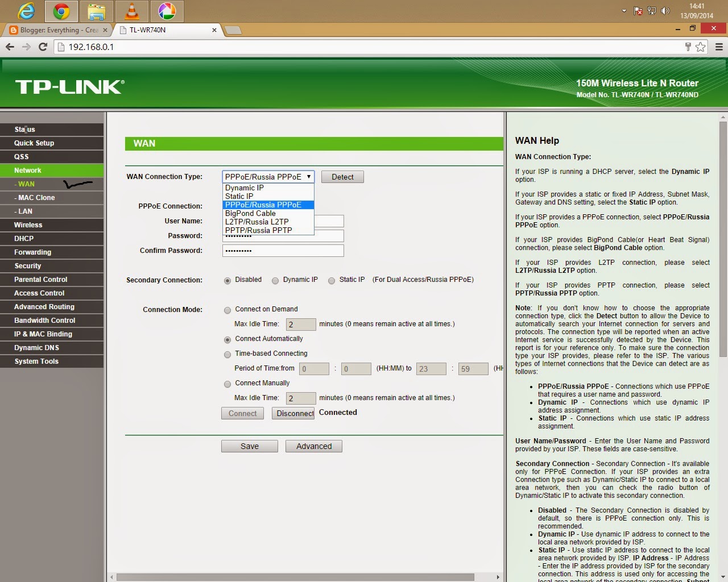This screenshot has height=582, width=728.
Task: Choose Static IP from dropdown list
Action: [268, 196]
